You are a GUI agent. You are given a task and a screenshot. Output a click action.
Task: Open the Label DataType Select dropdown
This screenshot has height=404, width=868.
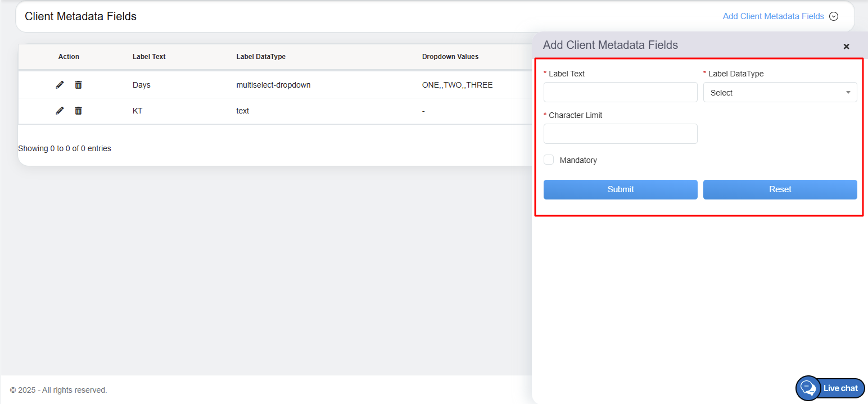pos(780,93)
